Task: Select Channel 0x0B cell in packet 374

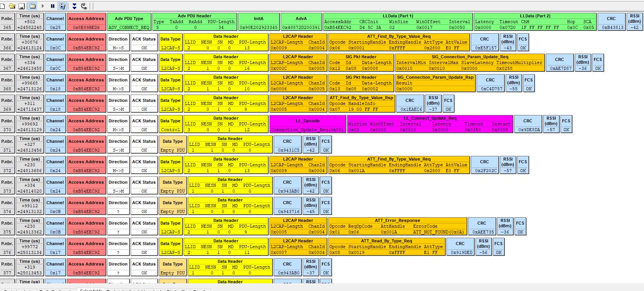Action: (55, 206)
